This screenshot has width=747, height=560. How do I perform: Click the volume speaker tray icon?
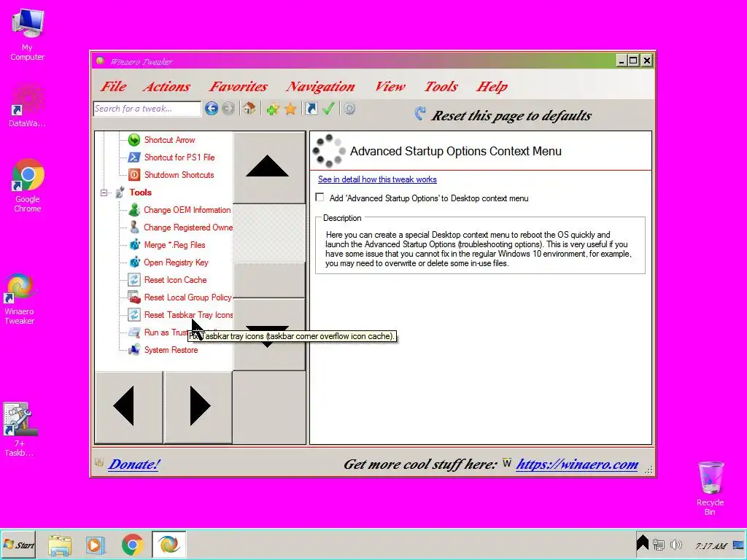click(x=676, y=544)
